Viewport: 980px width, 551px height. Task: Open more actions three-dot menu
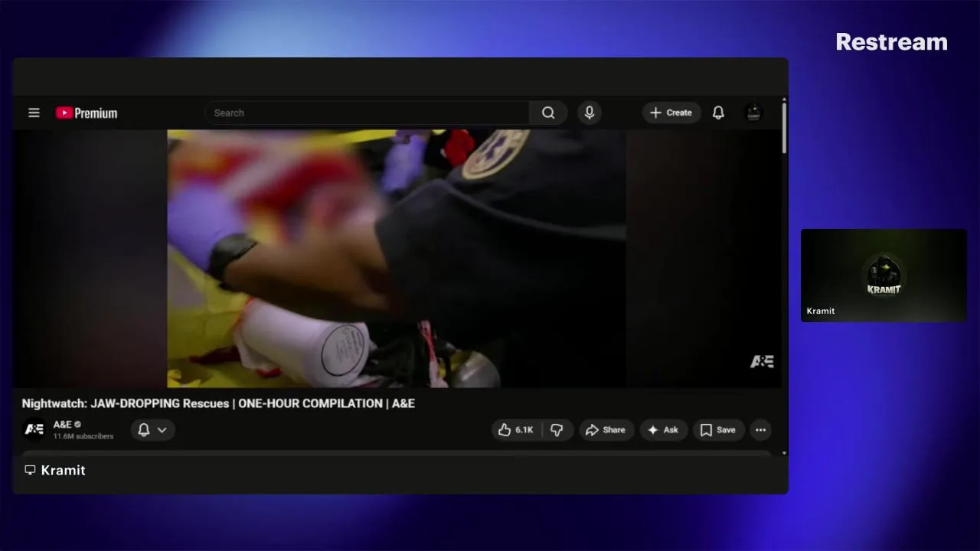point(760,430)
